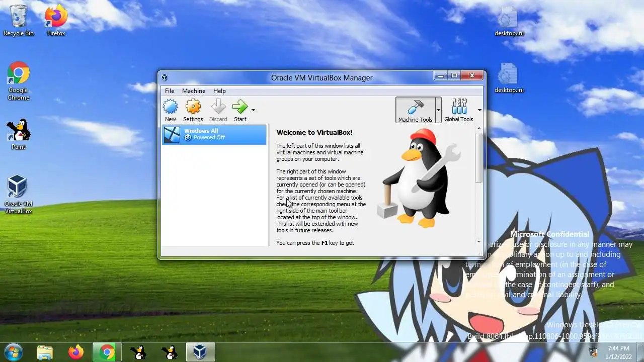This screenshot has width=644, height=362.
Task: Click the scrollbar thumb in welcome pane
Action: click(479, 157)
